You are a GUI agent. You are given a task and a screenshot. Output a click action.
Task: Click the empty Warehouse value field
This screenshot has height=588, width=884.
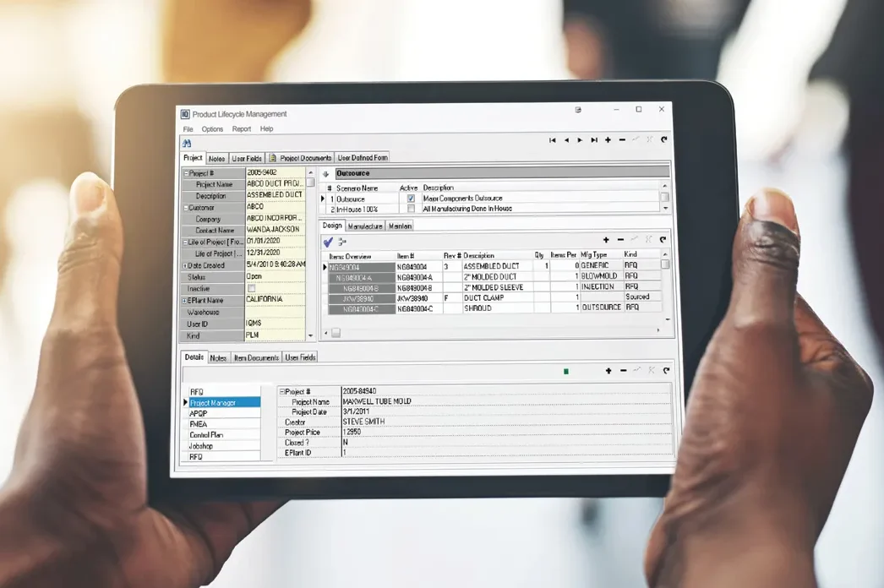coord(276,312)
